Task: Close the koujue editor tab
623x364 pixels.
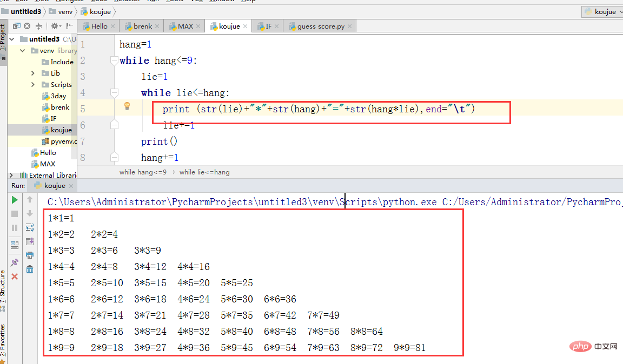Action: (245, 26)
